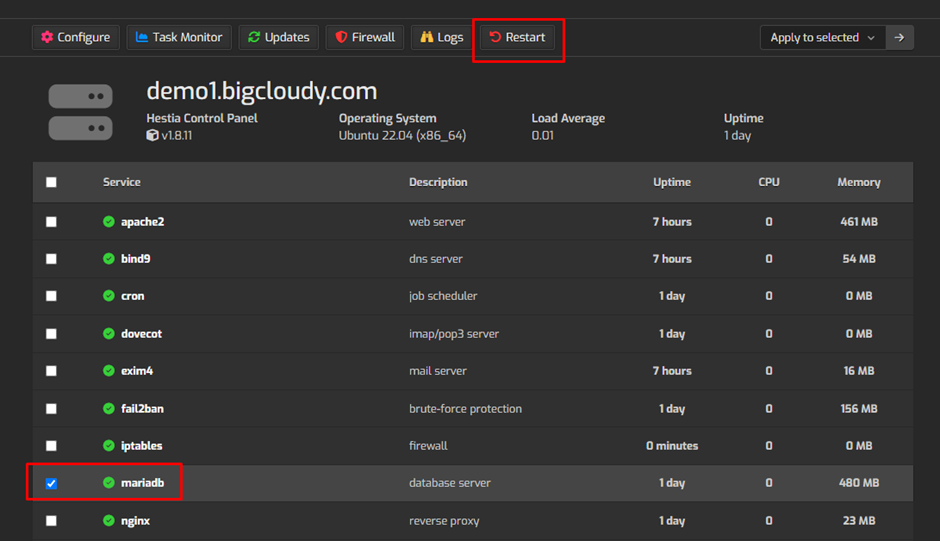The width and height of the screenshot is (940, 541).
Task: Check the nginx service checkbox
Action: pos(52,521)
